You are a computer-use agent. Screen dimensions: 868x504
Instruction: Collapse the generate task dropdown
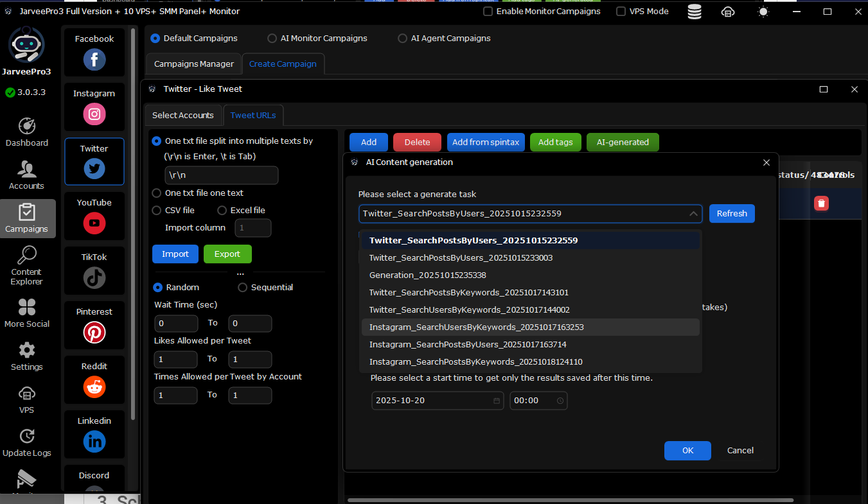pyautogui.click(x=693, y=214)
